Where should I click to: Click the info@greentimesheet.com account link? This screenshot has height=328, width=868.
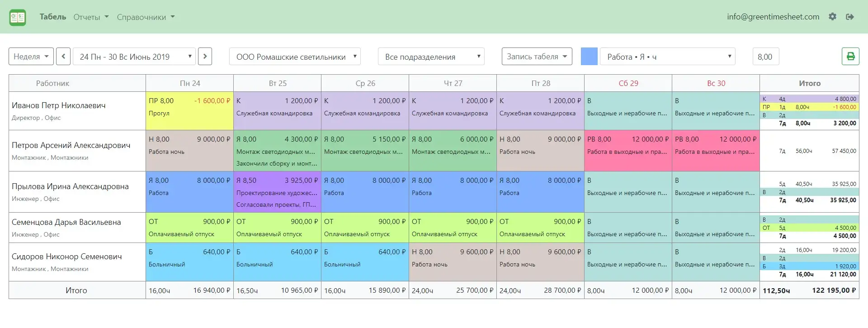tap(773, 17)
